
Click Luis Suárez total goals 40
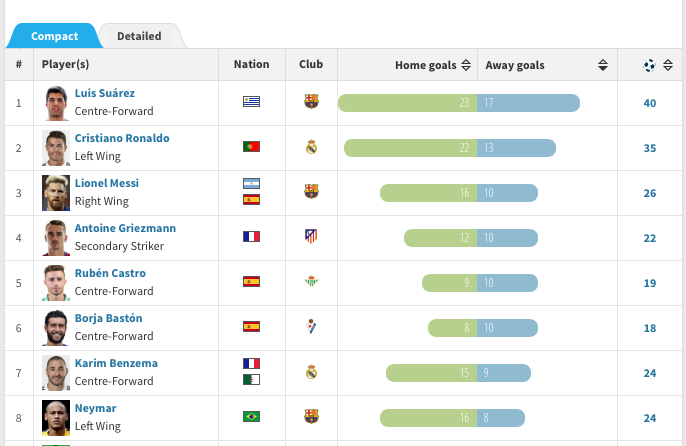click(x=650, y=103)
